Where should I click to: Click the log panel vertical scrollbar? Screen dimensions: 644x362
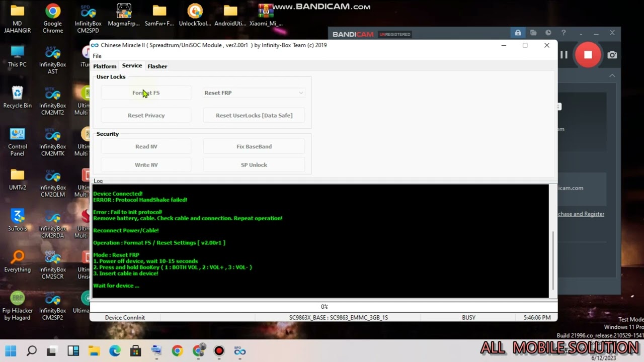click(x=553, y=260)
